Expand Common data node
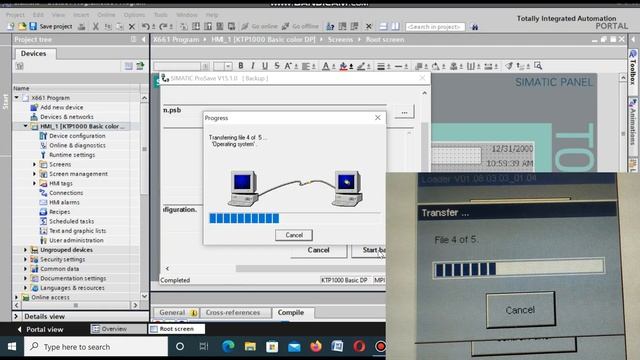The height and width of the screenshot is (360, 640). click(26, 269)
